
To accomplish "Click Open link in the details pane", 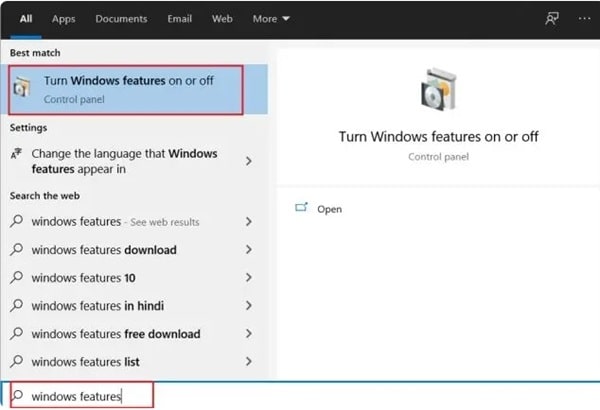I will [x=329, y=209].
